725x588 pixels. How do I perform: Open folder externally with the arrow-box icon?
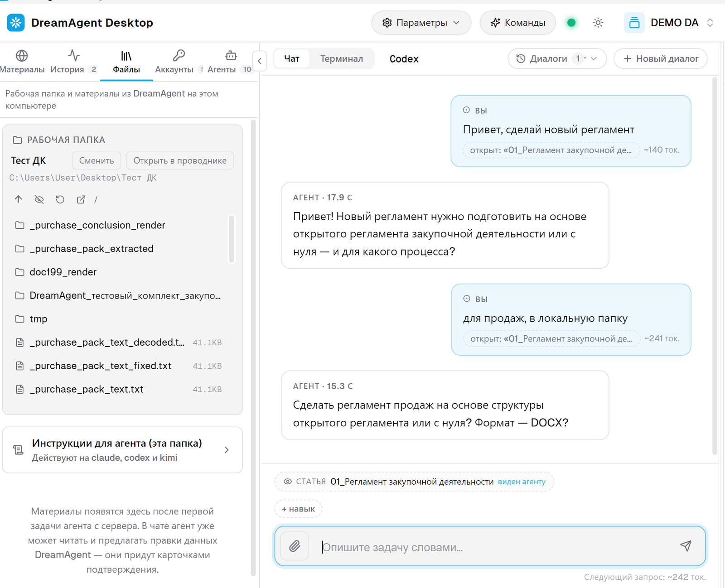point(81,199)
